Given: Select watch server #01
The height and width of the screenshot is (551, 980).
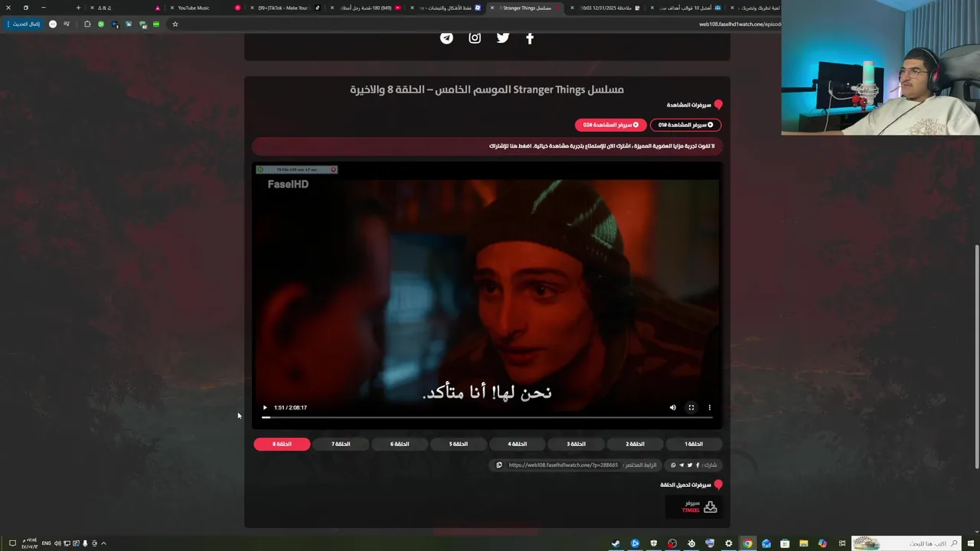Looking at the screenshot, I should (686, 125).
